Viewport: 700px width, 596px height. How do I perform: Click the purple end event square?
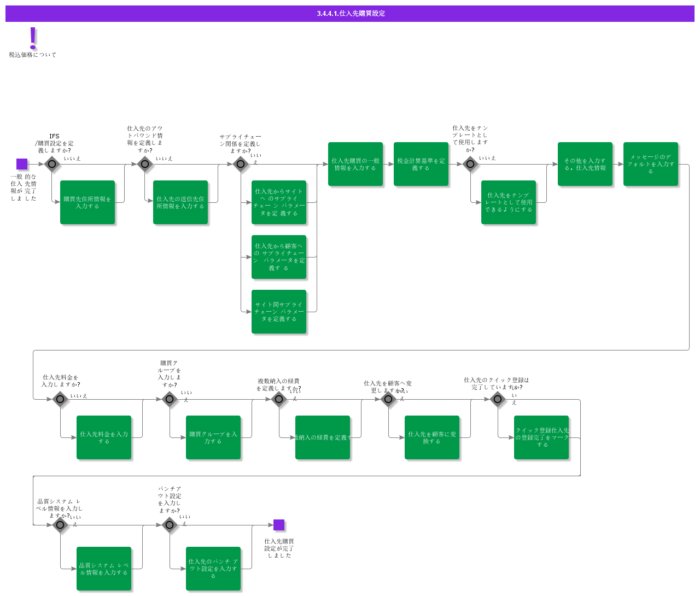(x=279, y=525)
